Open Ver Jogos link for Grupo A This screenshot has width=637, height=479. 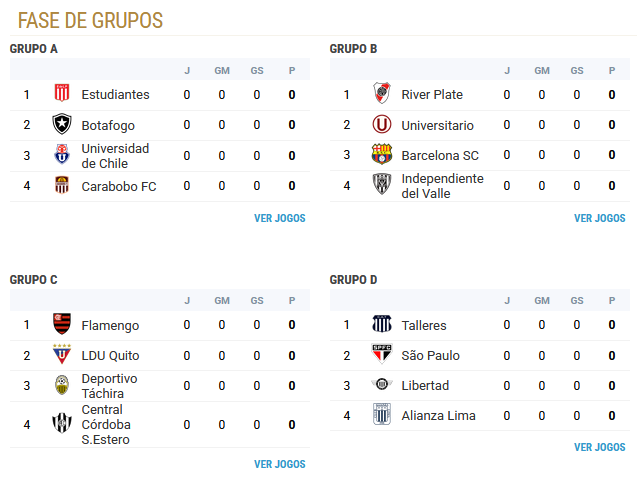(280, 218)
